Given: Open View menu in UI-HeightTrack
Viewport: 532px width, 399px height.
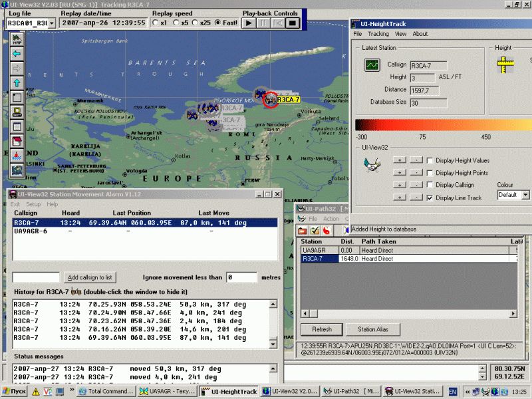Looking at the screenshot, I should 401,34.
